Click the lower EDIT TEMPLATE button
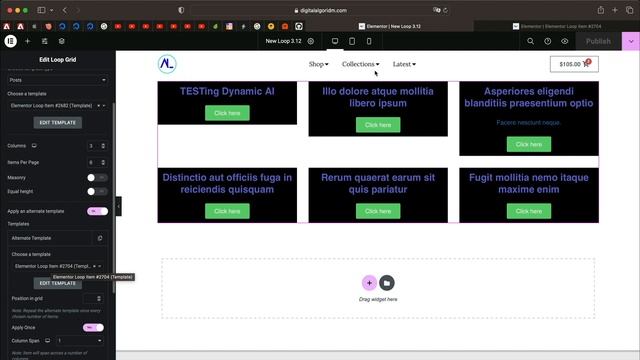Screen dimensions: 640x360 [x=58, y=283]
